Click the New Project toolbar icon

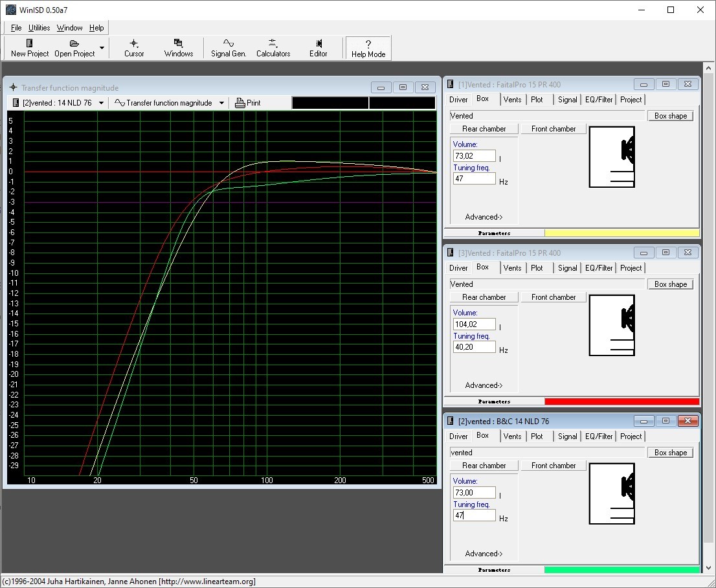tap(29, 43)
